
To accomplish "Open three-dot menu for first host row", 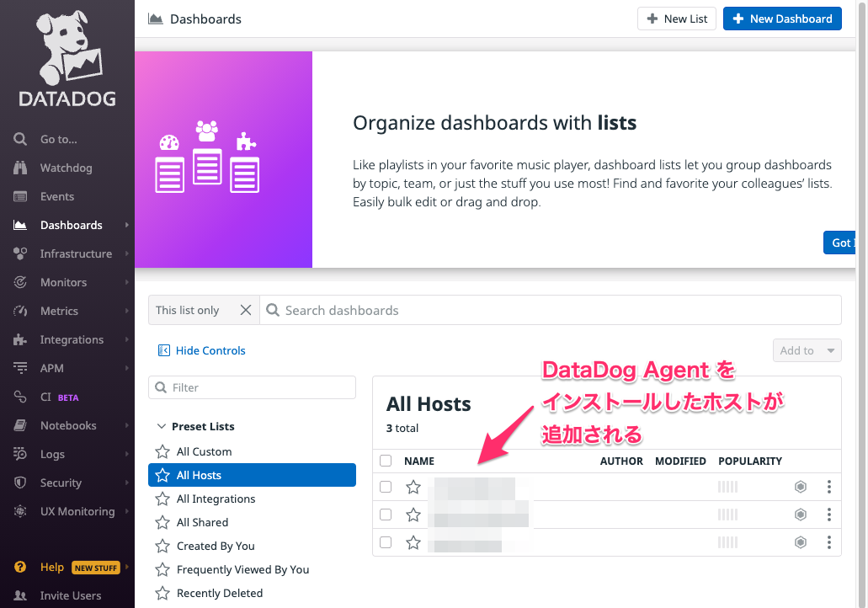I will 828,487.
